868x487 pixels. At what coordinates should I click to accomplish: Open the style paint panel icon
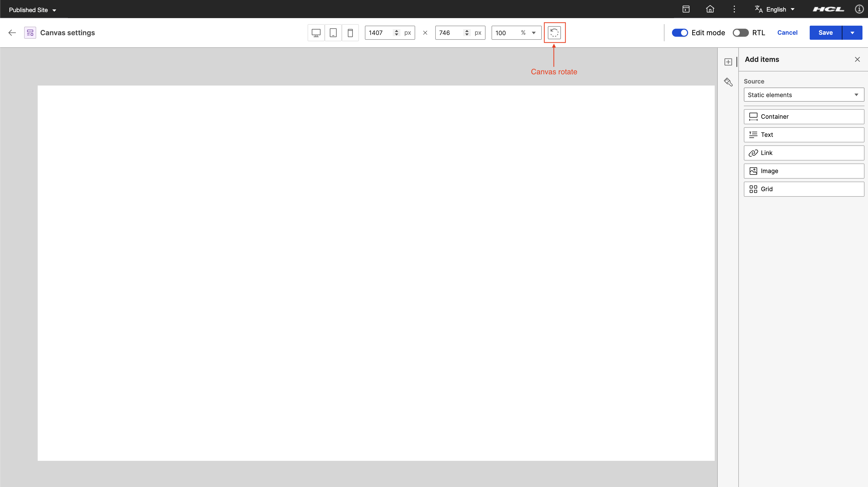(728, 82)
